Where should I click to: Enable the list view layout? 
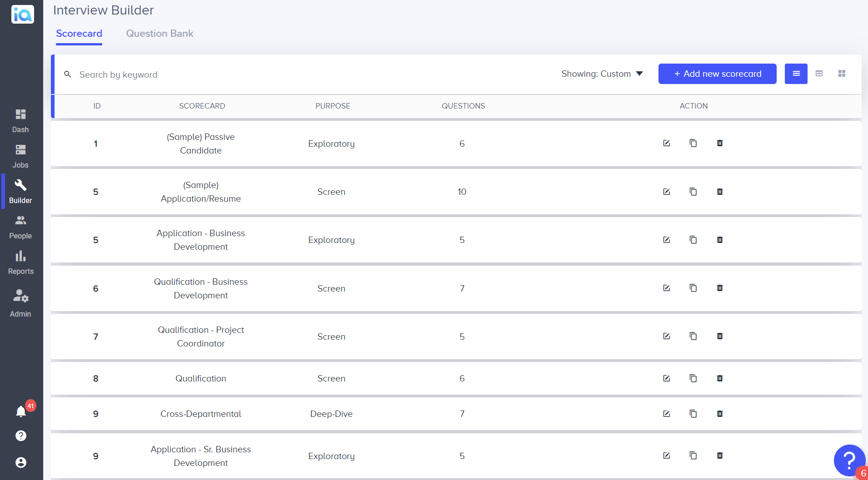click(x=796, y=74)
